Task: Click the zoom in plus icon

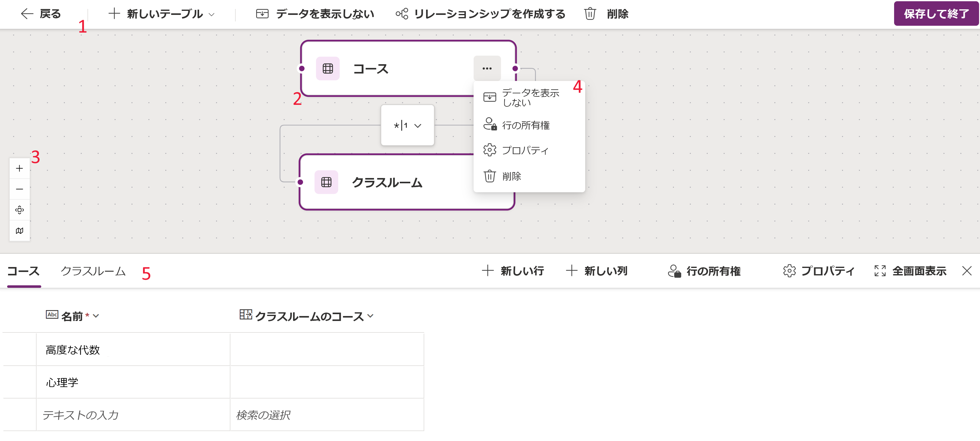Action: click(20, 168)
